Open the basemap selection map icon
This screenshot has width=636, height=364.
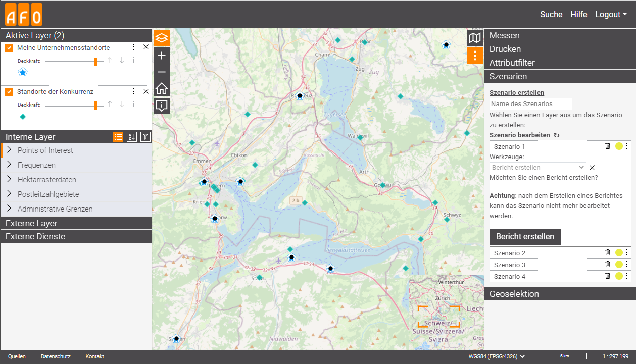click(475, 38)
